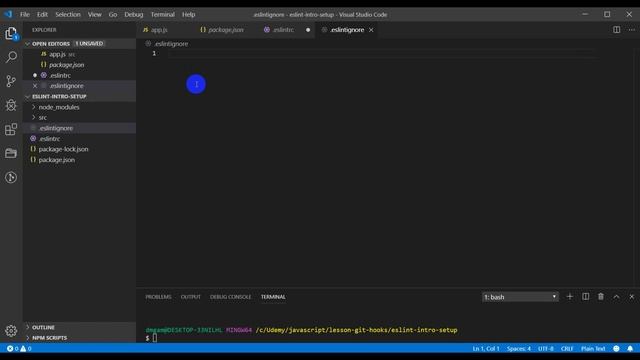Viewport: 640px width, 360px height.
Task: Click the errors count in status bar
Action: 13,349
